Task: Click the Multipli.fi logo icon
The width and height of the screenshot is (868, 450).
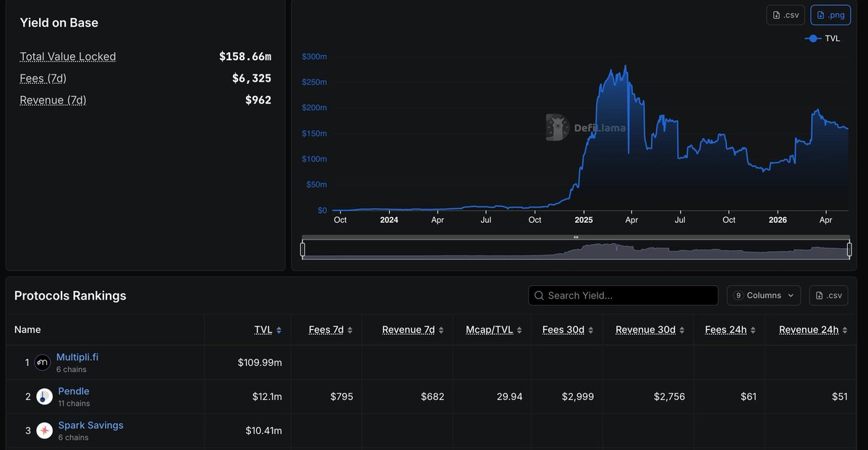Action: 43,362
